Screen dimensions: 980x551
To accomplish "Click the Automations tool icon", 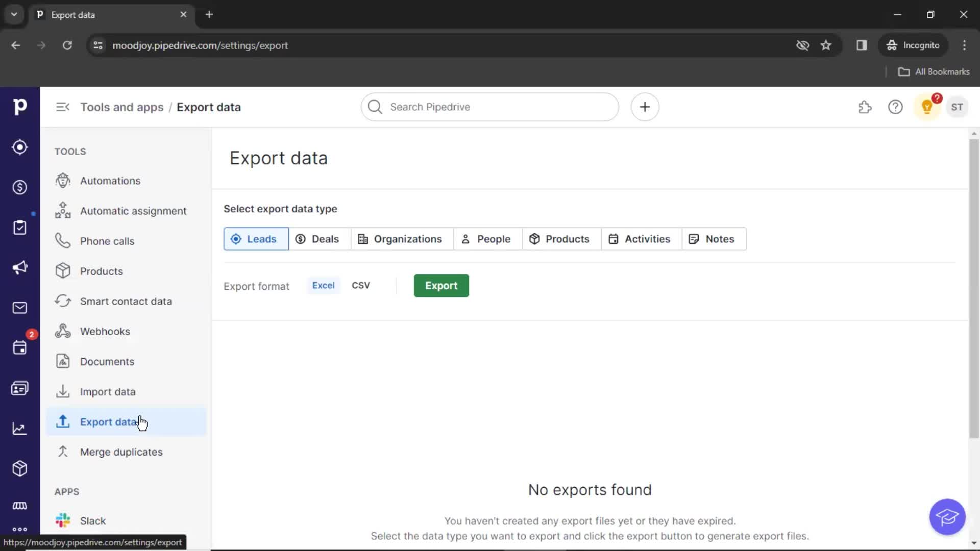I will [x=62, y=180].
